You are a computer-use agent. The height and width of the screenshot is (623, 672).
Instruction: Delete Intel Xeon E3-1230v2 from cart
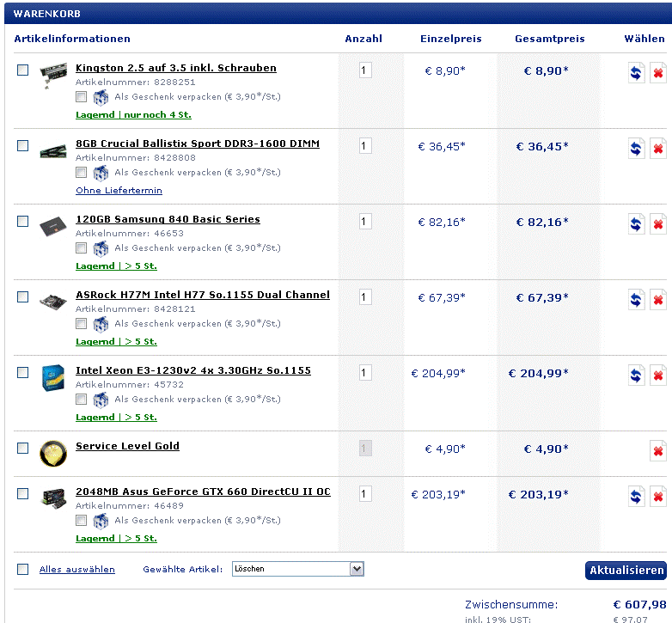658,375
